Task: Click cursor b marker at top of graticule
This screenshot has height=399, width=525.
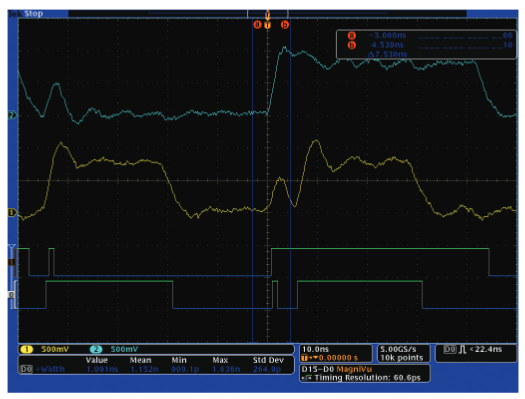Action: tap(285, 24)
